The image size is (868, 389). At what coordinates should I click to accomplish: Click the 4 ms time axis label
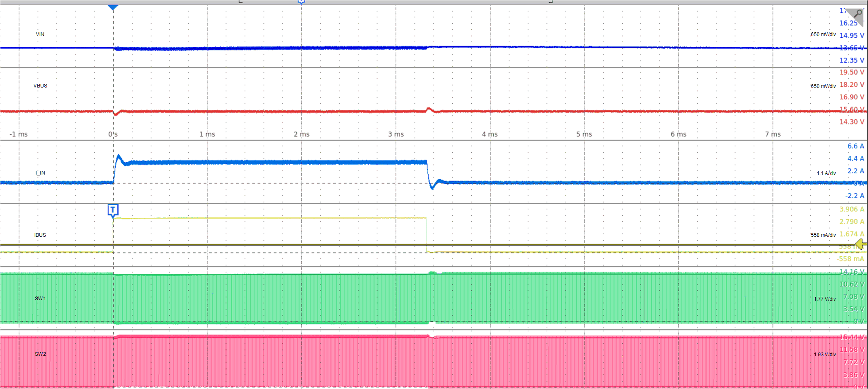click(490, 134)
